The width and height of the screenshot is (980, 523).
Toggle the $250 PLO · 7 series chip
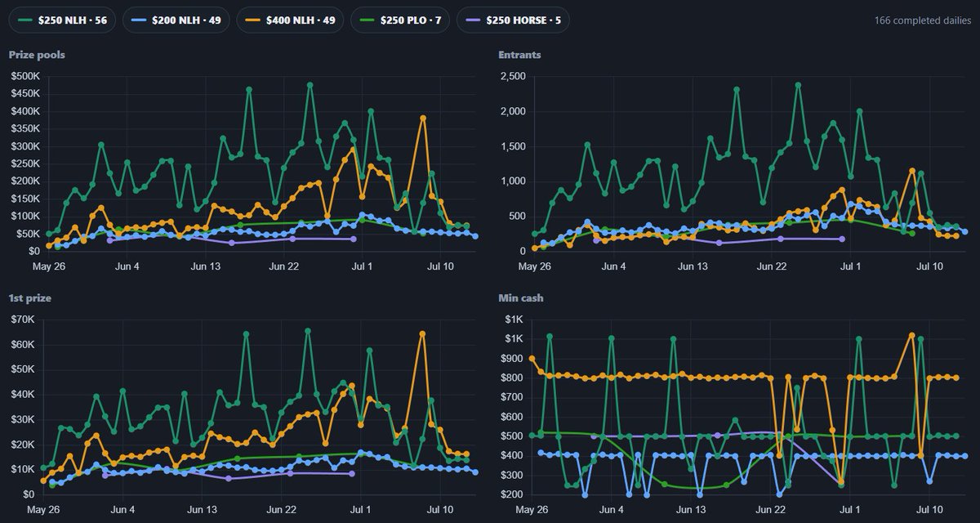point(400,20)
